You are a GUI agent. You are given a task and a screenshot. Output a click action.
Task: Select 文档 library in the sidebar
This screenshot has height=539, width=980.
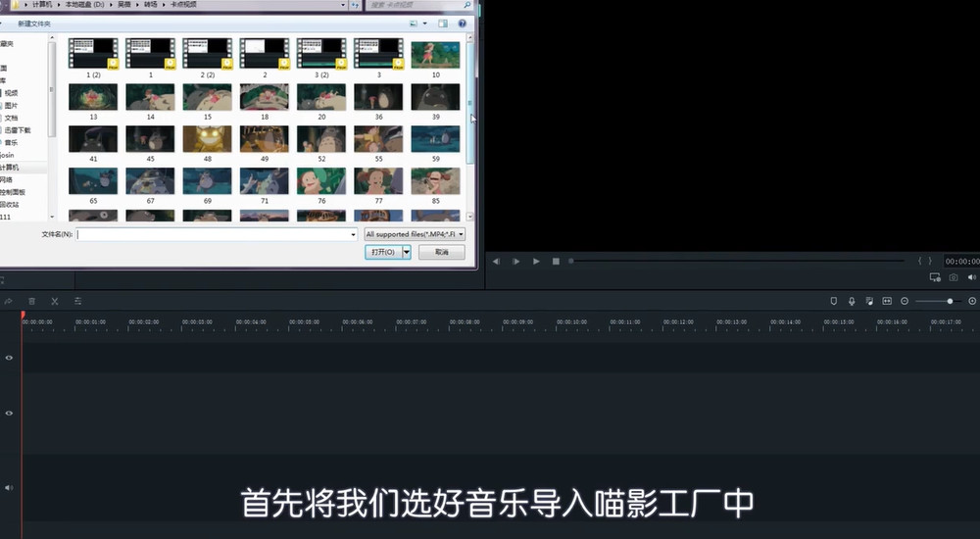point(11,118)
